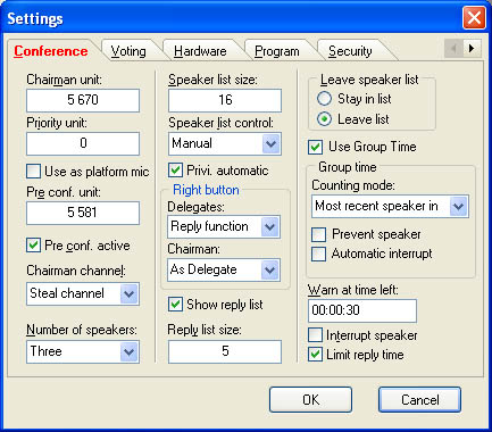Expand the Chairman right button dropdown

point(224,270)
